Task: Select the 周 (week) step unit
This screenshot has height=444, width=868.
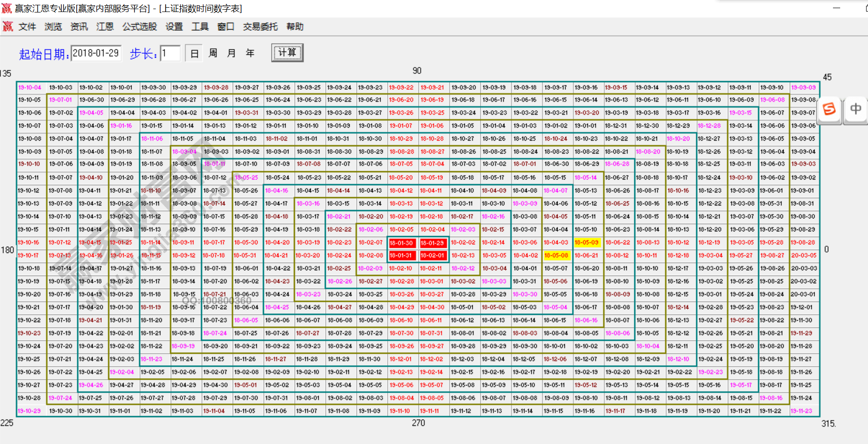Action: pos(213,53)
